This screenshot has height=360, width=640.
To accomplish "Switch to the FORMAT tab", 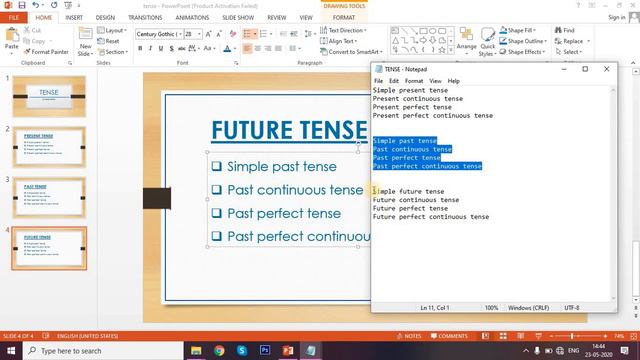I will [344, 18].
